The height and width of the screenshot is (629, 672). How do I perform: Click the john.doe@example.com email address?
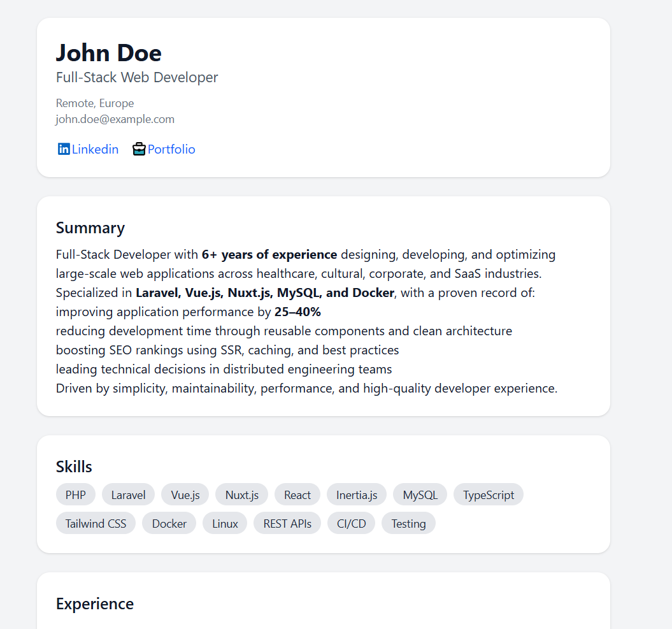pos(115,119)
